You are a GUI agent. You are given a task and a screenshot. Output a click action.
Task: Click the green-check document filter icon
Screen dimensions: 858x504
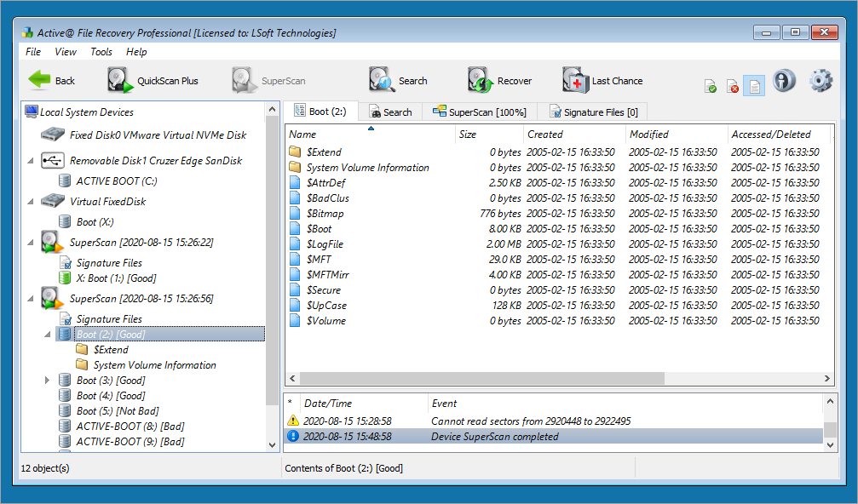click(x=711, y=86)
